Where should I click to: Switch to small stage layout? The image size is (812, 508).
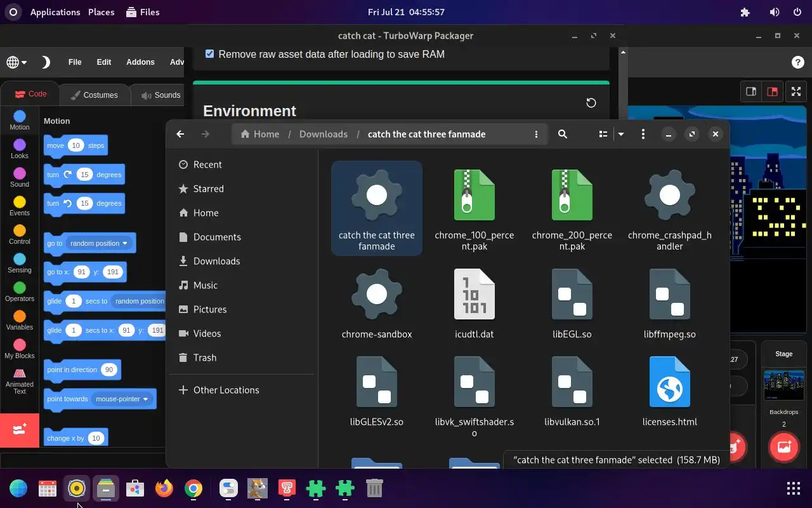pos(751,91)
